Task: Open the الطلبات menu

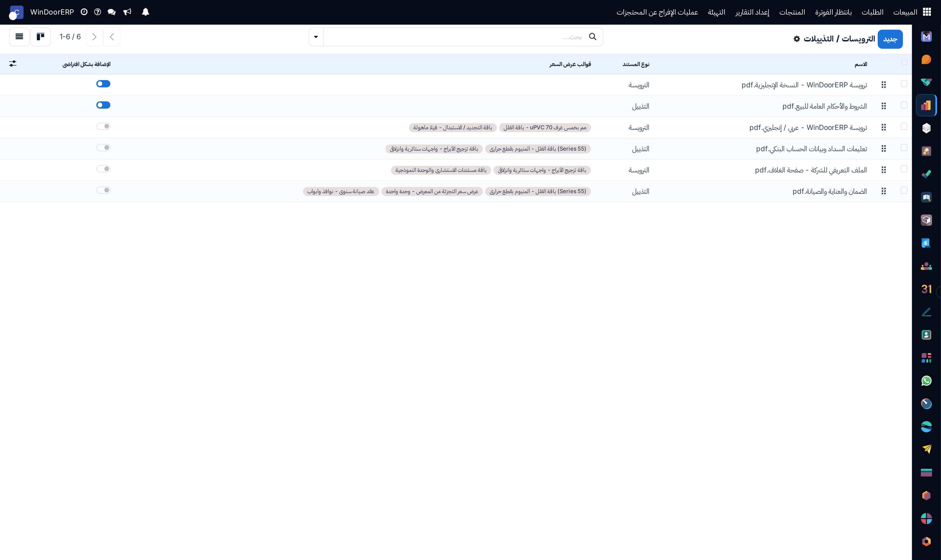Action: [x=872, y=12]
